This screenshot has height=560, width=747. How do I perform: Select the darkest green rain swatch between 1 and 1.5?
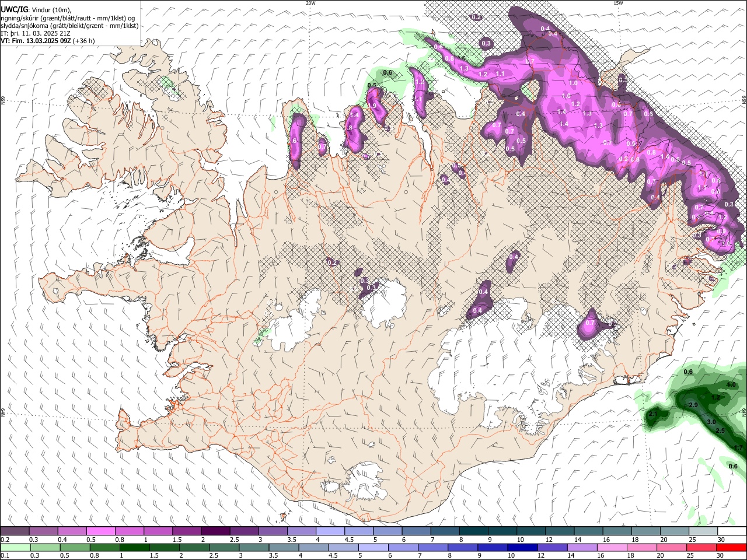[x=134, y=547]
